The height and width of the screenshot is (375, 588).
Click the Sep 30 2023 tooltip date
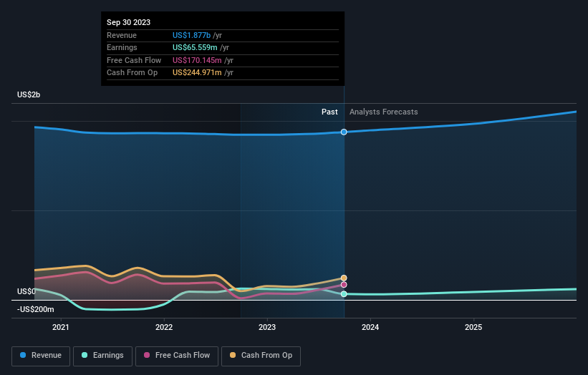point(129,22)
